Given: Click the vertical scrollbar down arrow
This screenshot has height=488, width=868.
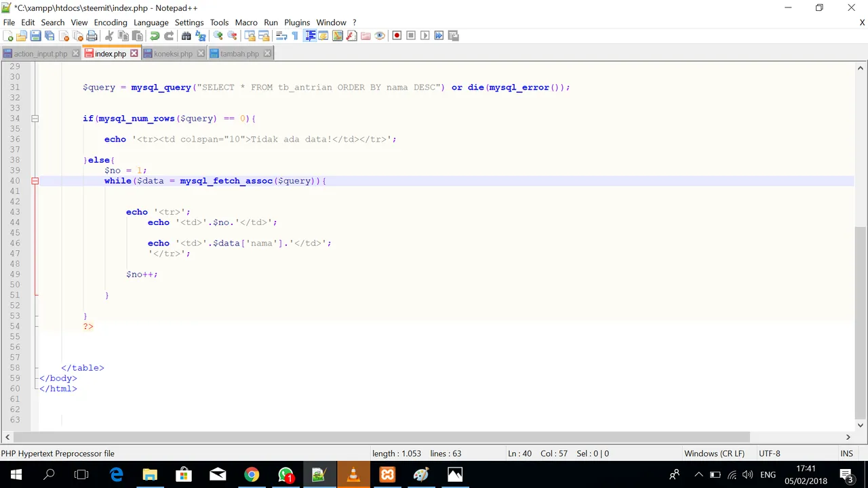Looking at the screenshot, I should [861, 425].
